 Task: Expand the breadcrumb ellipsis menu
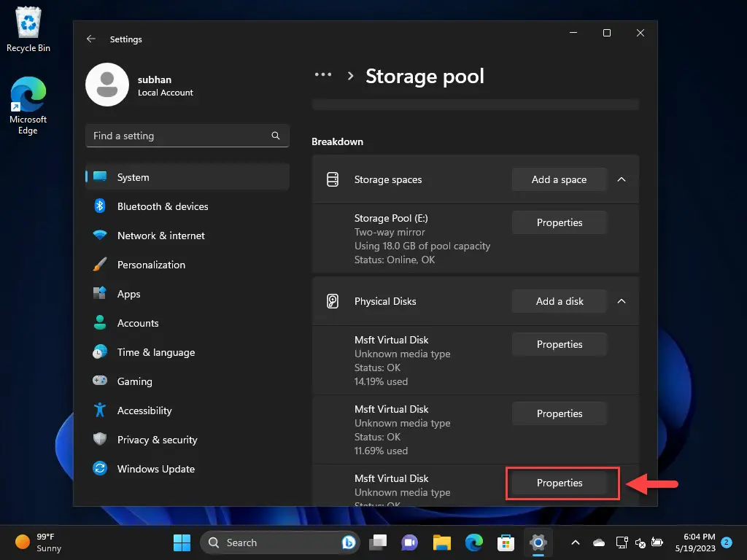tap(323, 75)
